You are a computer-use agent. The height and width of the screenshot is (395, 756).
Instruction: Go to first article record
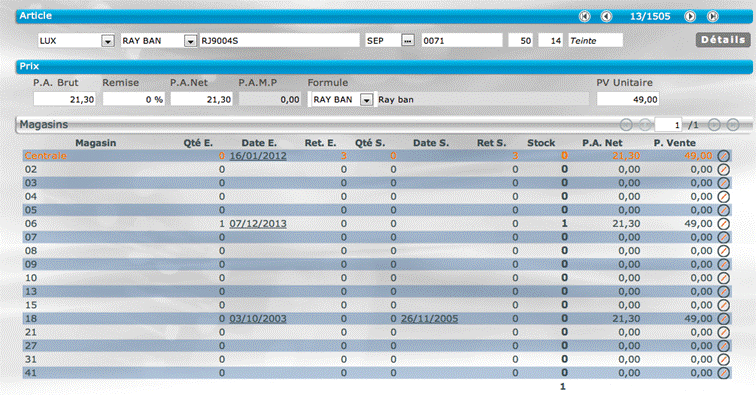click(x=584, y=16)
